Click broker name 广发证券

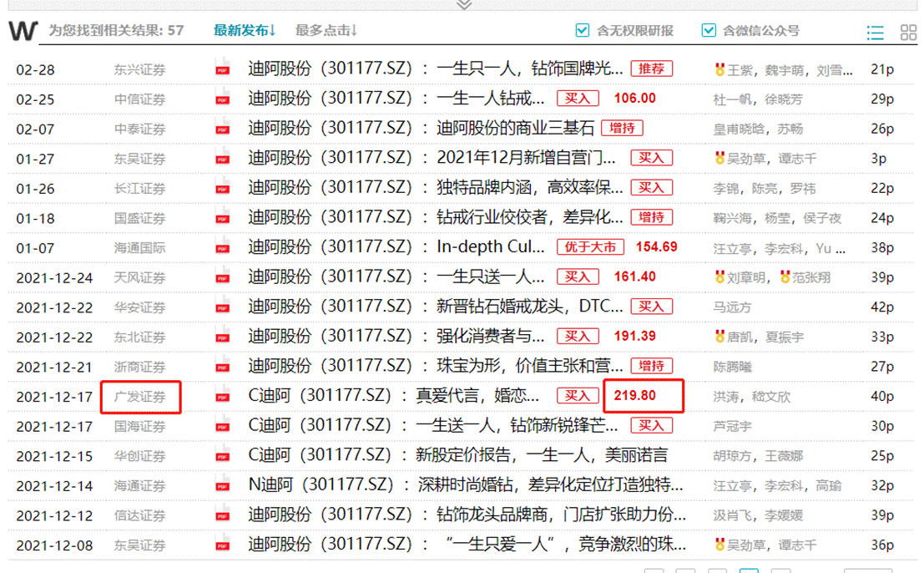(x=139, y=397)
